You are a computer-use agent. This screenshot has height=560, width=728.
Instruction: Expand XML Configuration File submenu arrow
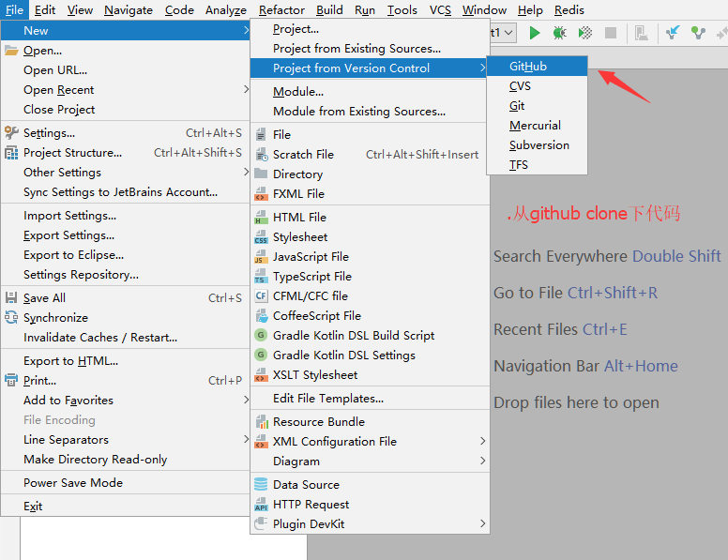[482, 441]
